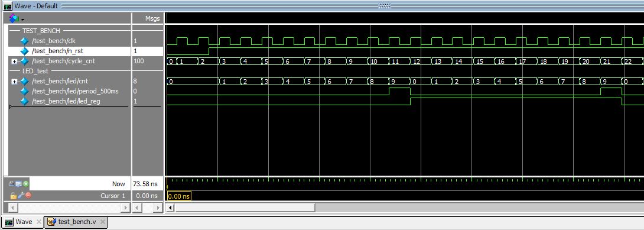Expand the led/cnt signal bus
Screen dimensions: 644x230
pyautogui.click(x=14, y=82)
